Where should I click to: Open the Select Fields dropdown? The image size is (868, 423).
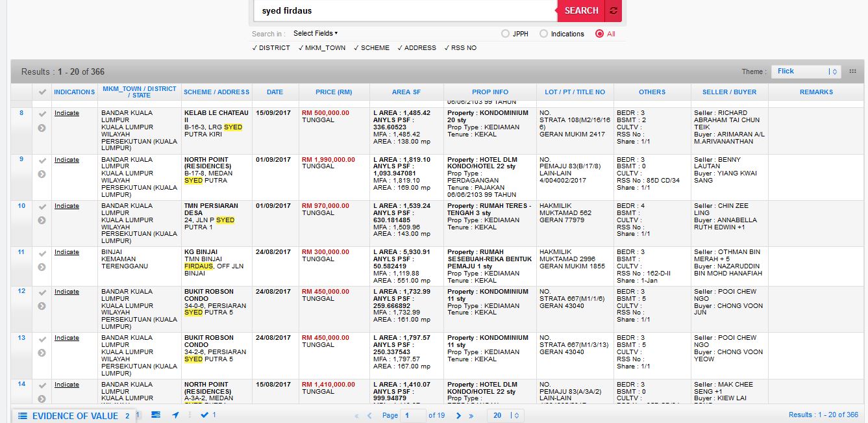tap(315, 33)
